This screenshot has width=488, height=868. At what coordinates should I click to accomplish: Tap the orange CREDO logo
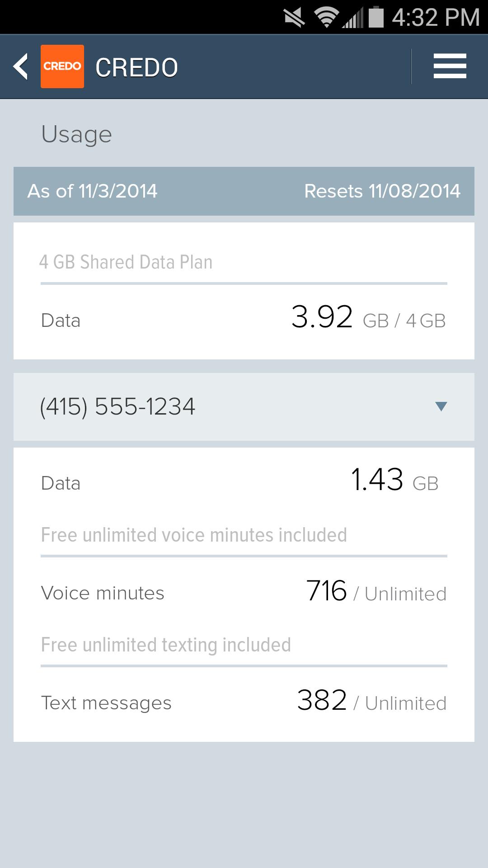[62, 66]
